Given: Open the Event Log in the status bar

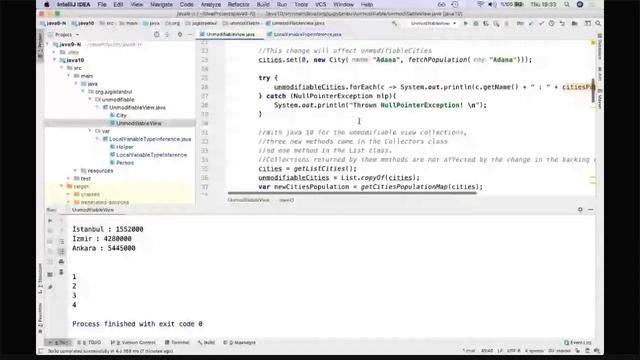Looking at the screenshot, I should point(578,343).
